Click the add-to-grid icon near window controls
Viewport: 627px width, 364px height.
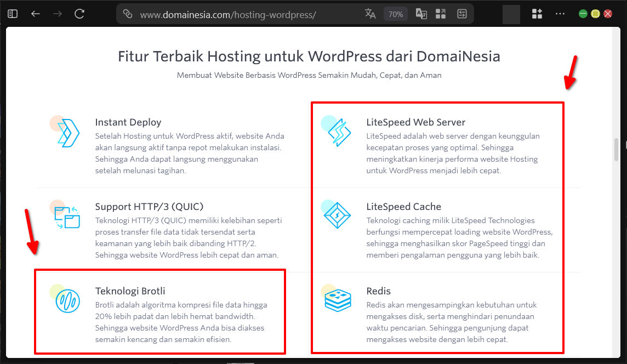(x=537, y=13)
